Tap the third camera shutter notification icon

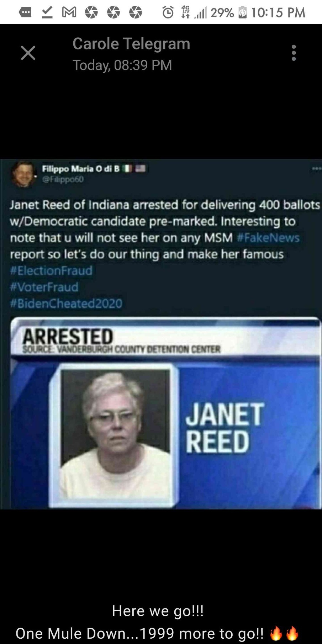click(x=136, y=13)
